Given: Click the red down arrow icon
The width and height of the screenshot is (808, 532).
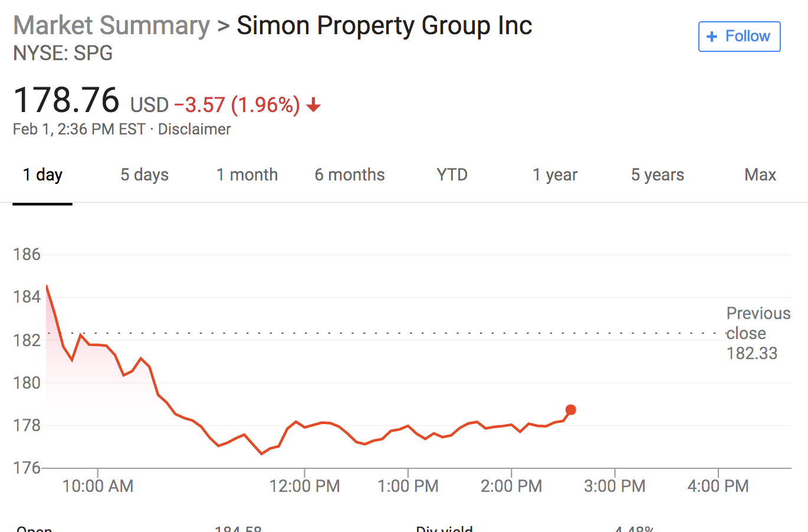Looking at the screenshot, I should pyautogui.click(x=314, y=106).
